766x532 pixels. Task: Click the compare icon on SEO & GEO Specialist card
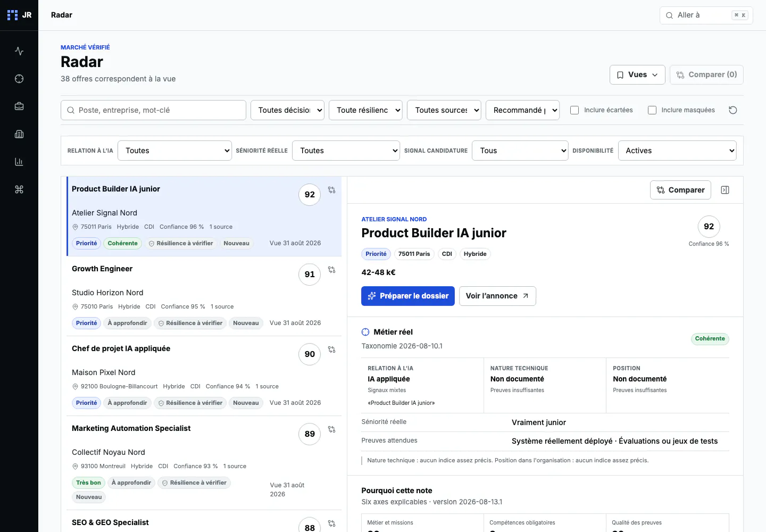tap(331, 523)
